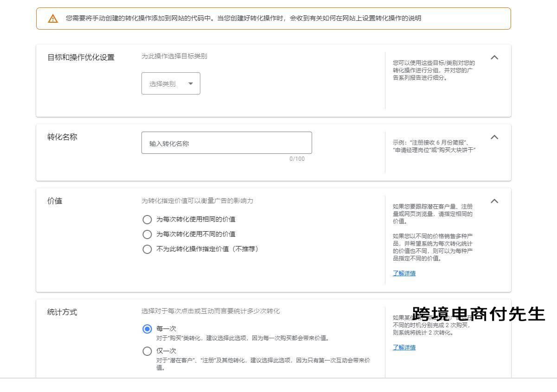Choose 不为此转化操作指定价值（不推荐）
The image size is (557, 392).
tap(147, 249)
